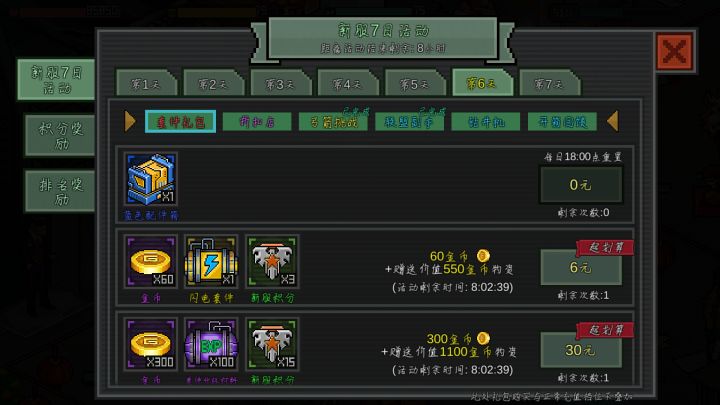The height and width of the screenshot is (405, 720).
Task: Select the yellow lightning kit icon
Action: pos(211,261)
